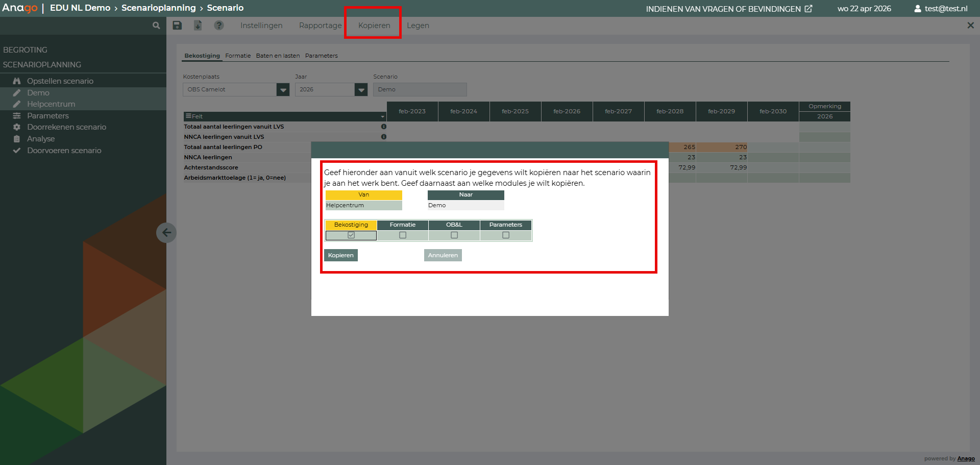The height and width of the screenshot is (465, 980).
Task: Click the search magnifier icon in sidebar
Action: [156, 26]
